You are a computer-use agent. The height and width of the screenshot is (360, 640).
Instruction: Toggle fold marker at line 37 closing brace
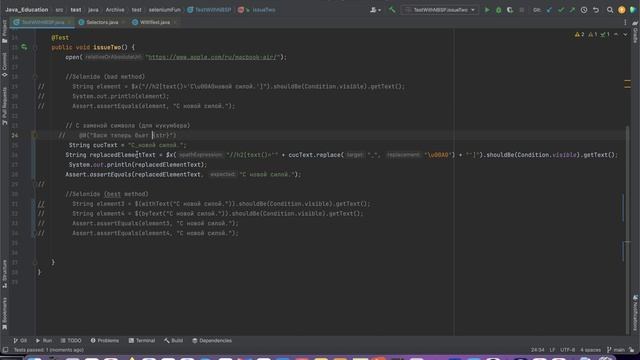click(x=35, y=262)
